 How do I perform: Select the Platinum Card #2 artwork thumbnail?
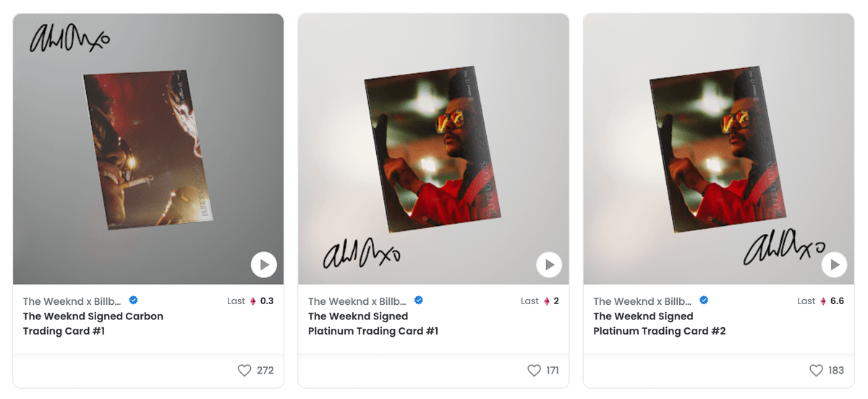tap(718, 149)
